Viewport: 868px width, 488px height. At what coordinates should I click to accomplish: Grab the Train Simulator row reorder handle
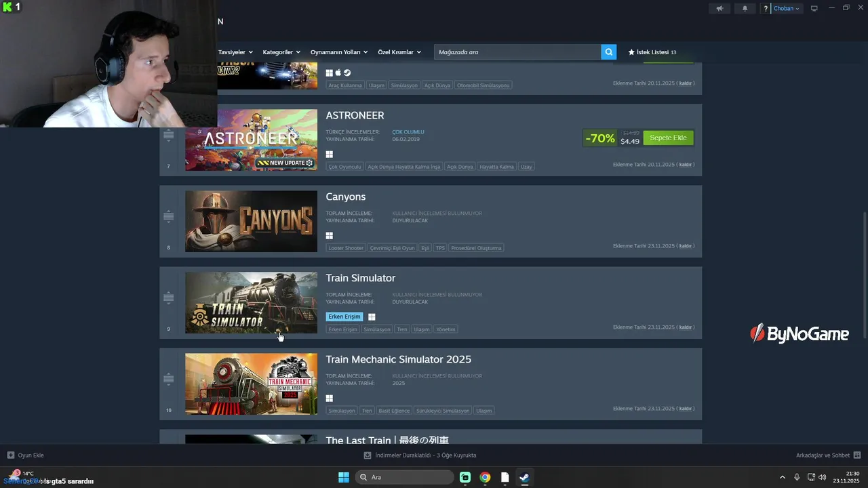click(x=168, y=298)
